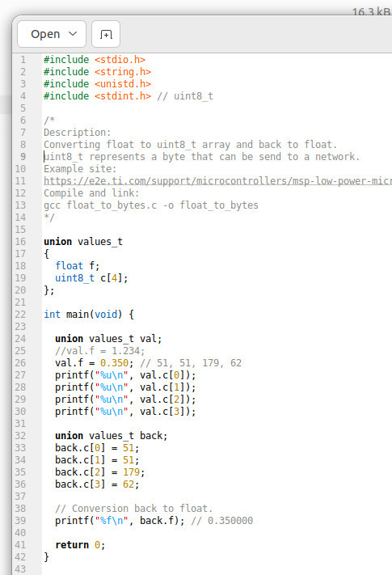Click the "int main(void) {" line
This screenshot has height=575, width=392.
pos(89,315)
